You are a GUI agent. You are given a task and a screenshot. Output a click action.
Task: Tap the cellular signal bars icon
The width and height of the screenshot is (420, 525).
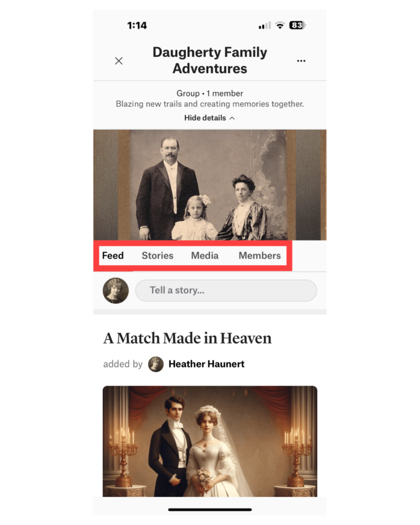(x=265, y=26)
